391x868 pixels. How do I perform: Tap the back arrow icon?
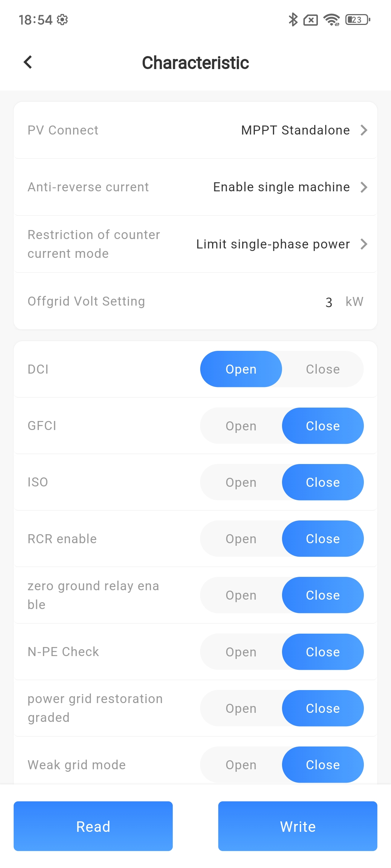28,62
